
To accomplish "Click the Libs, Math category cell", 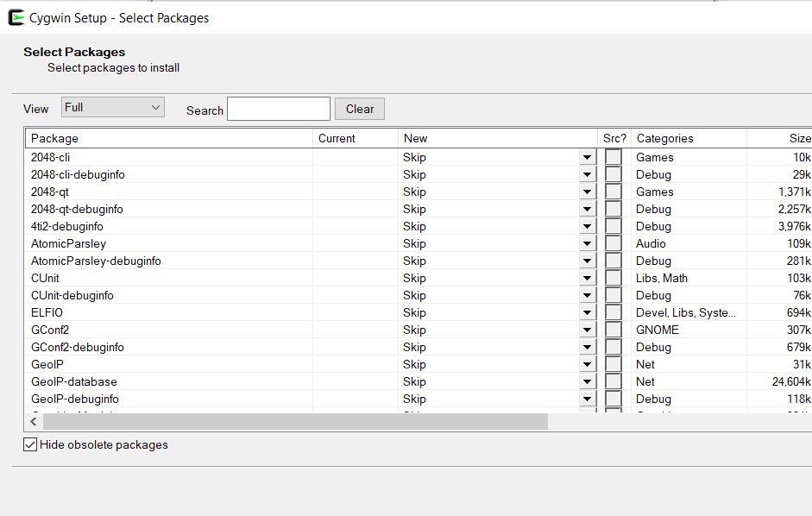I will point(661,278).
